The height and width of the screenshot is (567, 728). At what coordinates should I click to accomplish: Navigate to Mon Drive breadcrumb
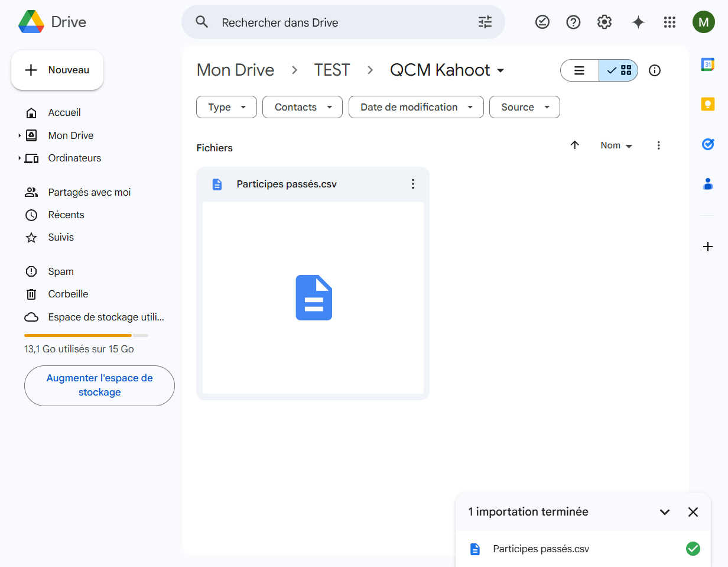pyautogui.click(x=235, y=70)
